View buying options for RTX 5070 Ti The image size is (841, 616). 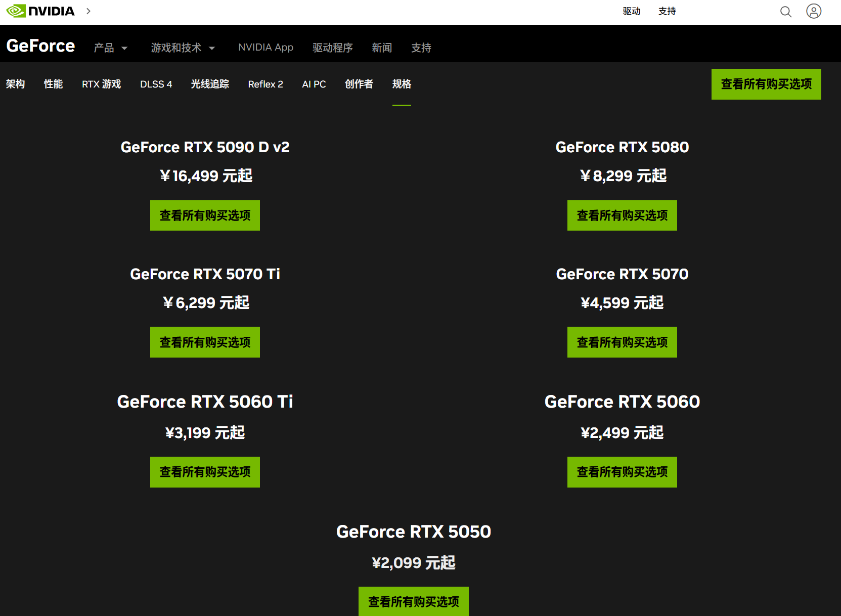(205, 342)
